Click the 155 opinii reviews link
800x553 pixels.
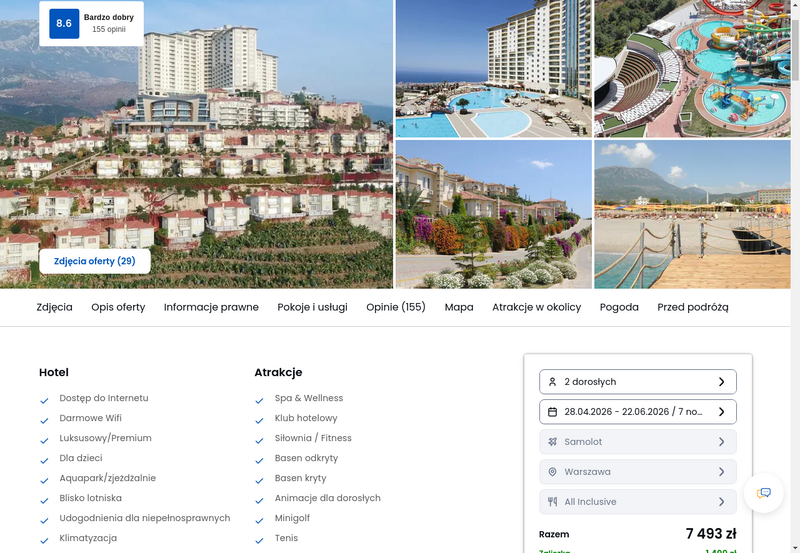coord(109,30)
